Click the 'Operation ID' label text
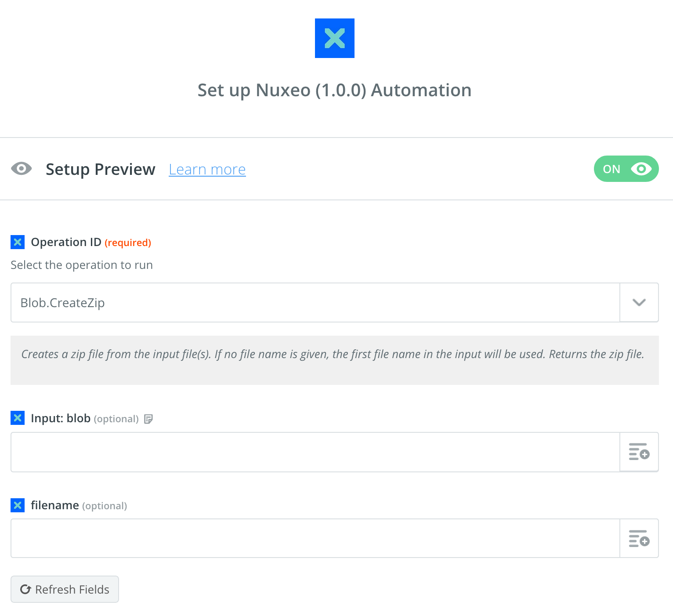 [66, 242]
